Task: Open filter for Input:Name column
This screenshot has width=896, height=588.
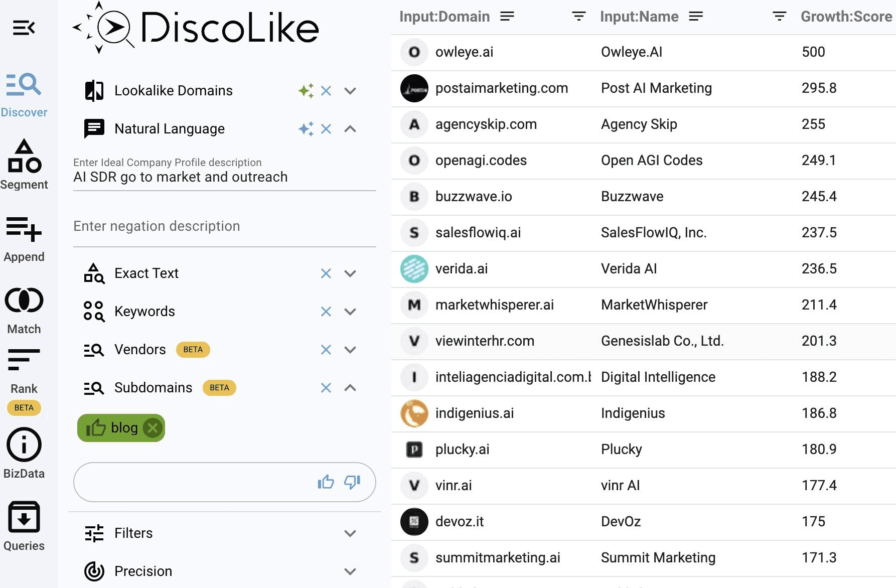Action: [x=779, y=17]
